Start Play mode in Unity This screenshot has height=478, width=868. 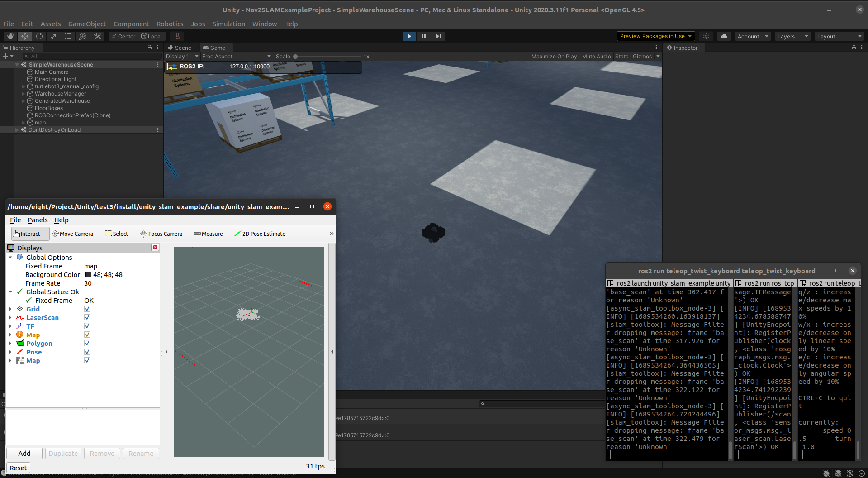pyautogui.click(x=409, y=36)
